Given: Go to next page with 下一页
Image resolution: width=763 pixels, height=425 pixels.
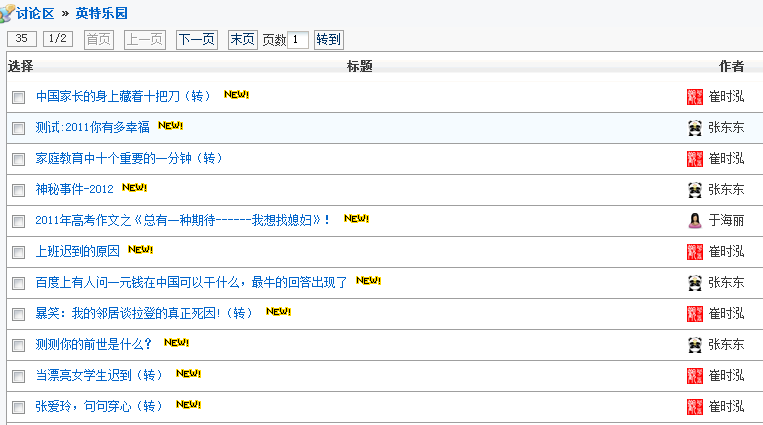Looking at the screenshot, I should click(197, 39).
